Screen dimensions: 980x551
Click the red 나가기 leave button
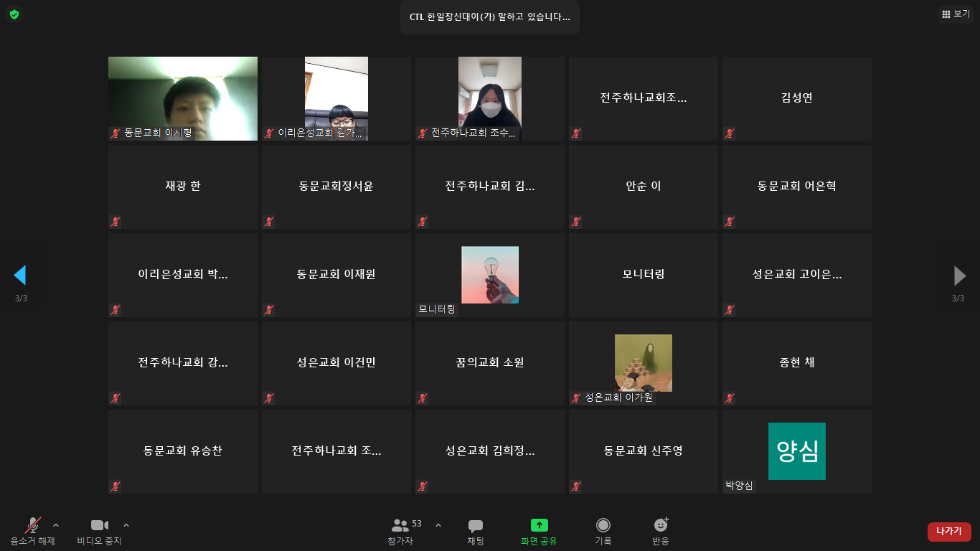pos(949,532)
